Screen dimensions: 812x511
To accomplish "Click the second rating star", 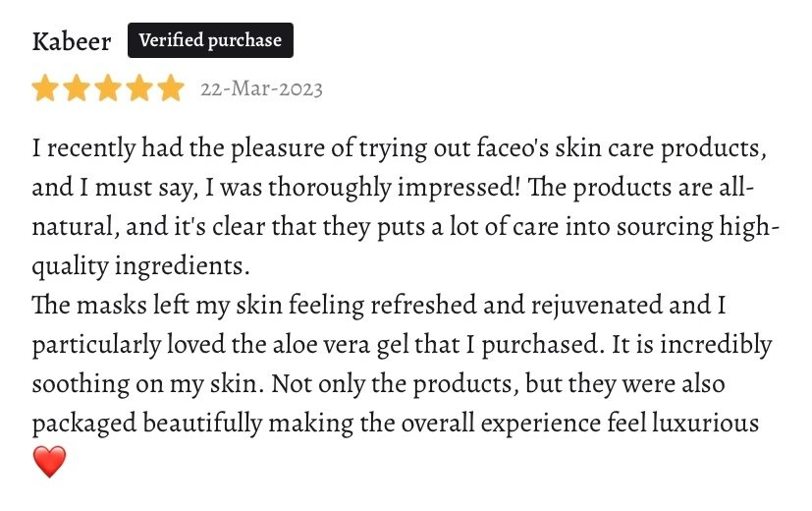I will [77, 87].
